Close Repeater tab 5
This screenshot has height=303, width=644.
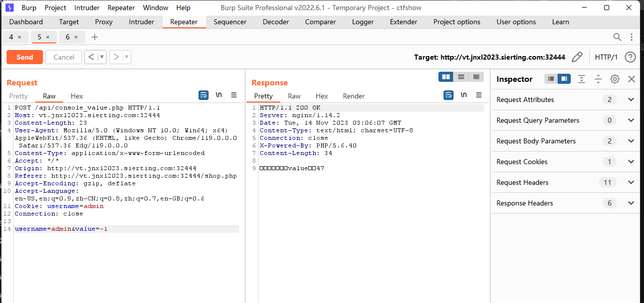tap(48, 37)
